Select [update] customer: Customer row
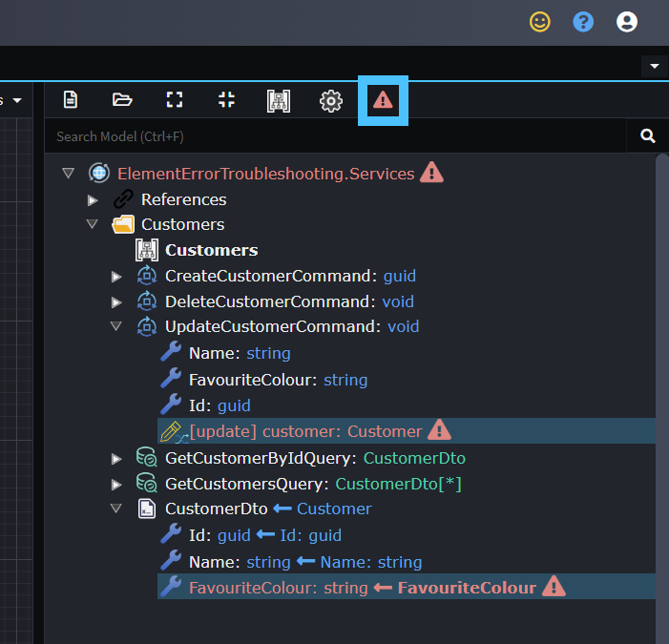669x644 pixels. [407, 431]
